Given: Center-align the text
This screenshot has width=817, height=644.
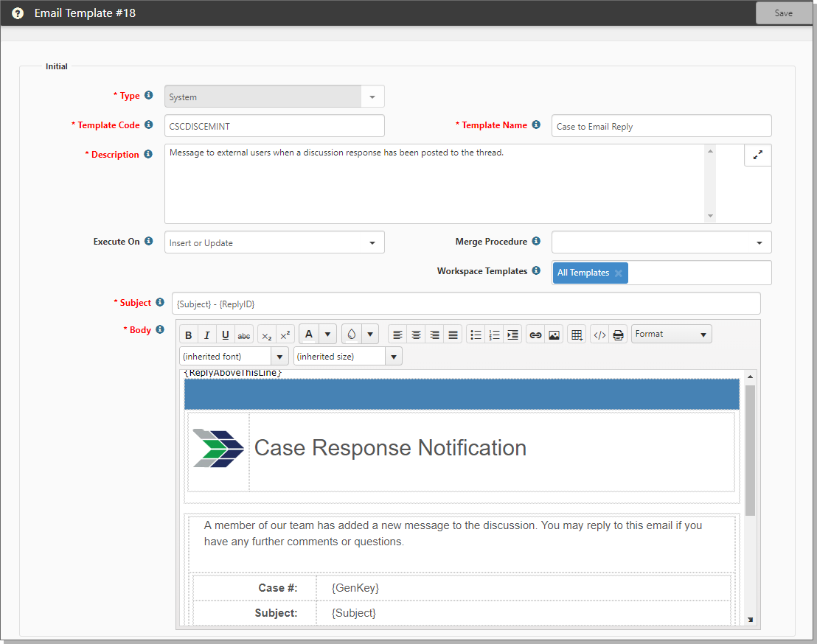Looking at the screenshot, I should [416, 335].
